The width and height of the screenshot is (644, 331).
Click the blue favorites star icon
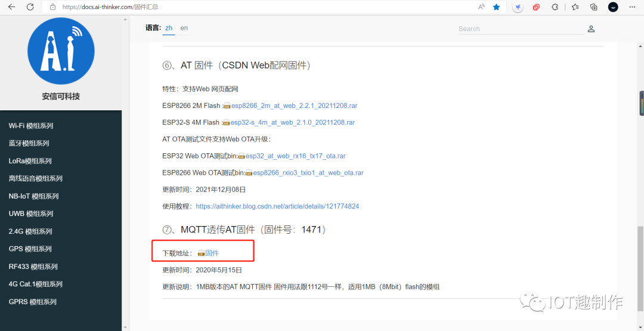point(497,7)
